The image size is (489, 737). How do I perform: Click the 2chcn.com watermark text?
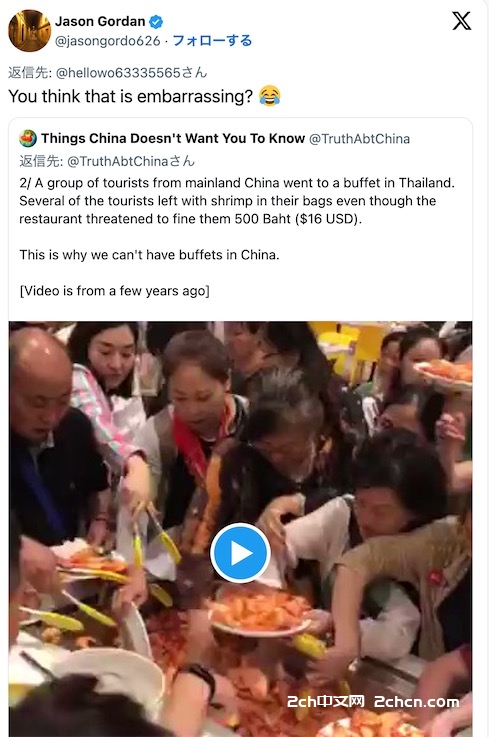coord(417,702)
